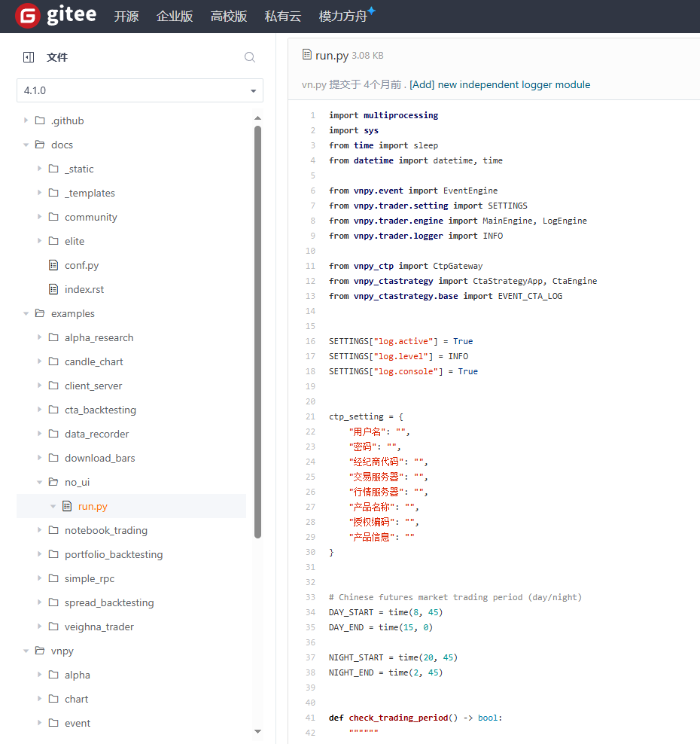
Task: Expand the notebook_trading folder arrow
Action: coord(39,530)
